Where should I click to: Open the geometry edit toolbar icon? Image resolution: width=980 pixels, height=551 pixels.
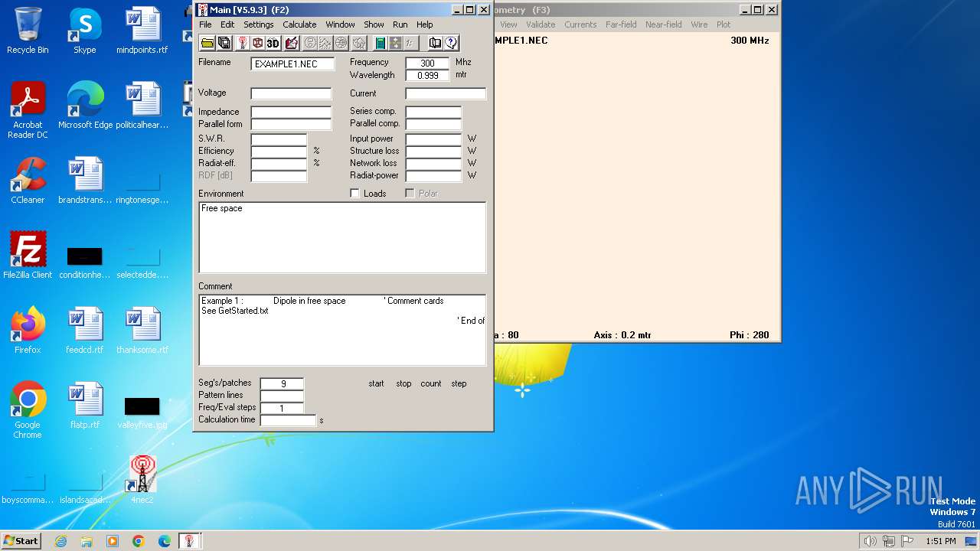click(x=291, y=43)
